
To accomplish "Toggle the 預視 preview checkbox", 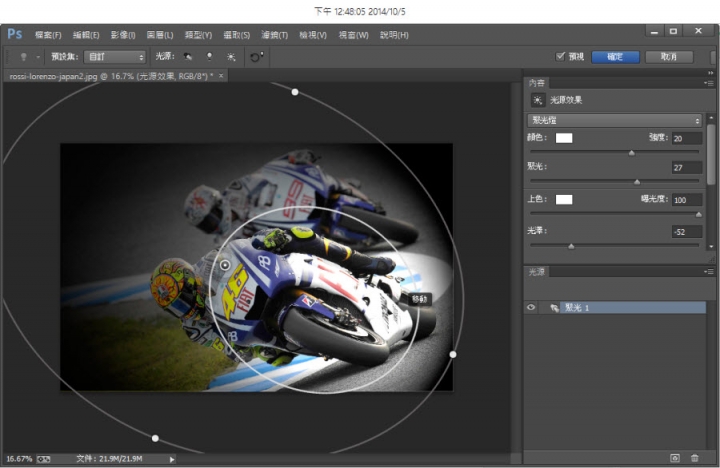I will 560,56.
